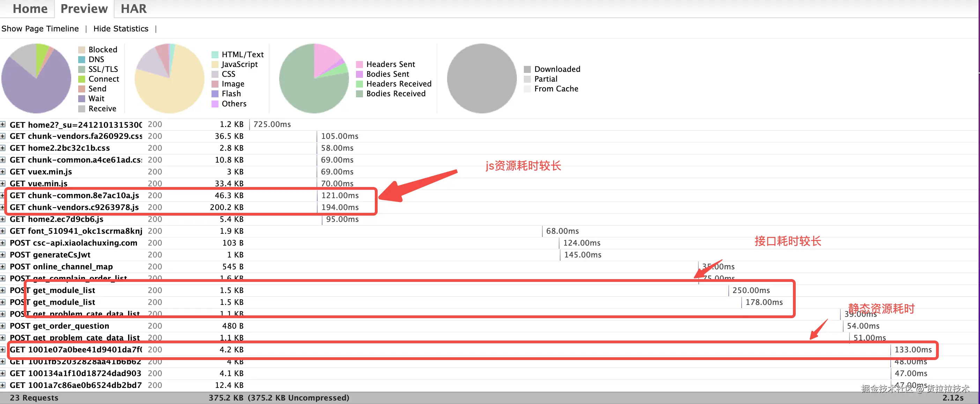This screenshot has width=980, height=404.
Task: Expand the GET home2?_su request row
Action: tap(3, 125)
